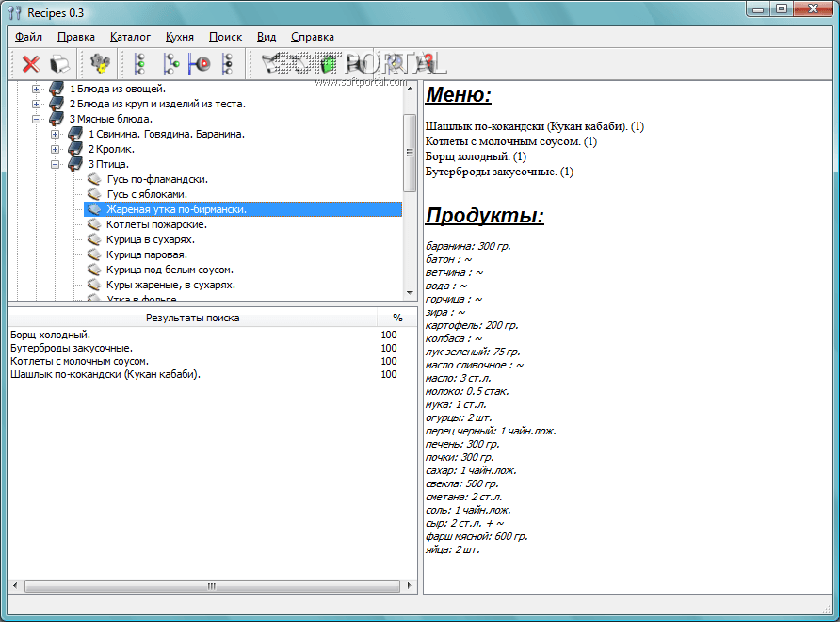Click the red X delete icon
The width and height of the screenshot is (840, 622).
[30, 64]
